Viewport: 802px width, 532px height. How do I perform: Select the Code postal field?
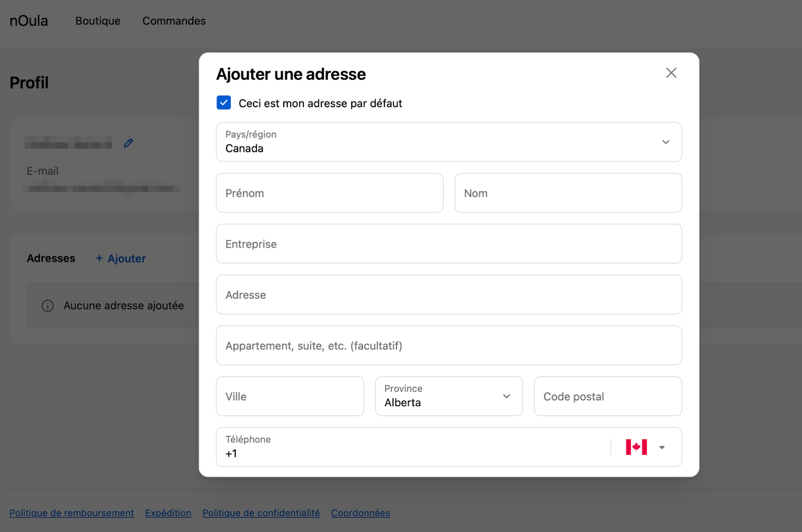(x=607, y=396)
